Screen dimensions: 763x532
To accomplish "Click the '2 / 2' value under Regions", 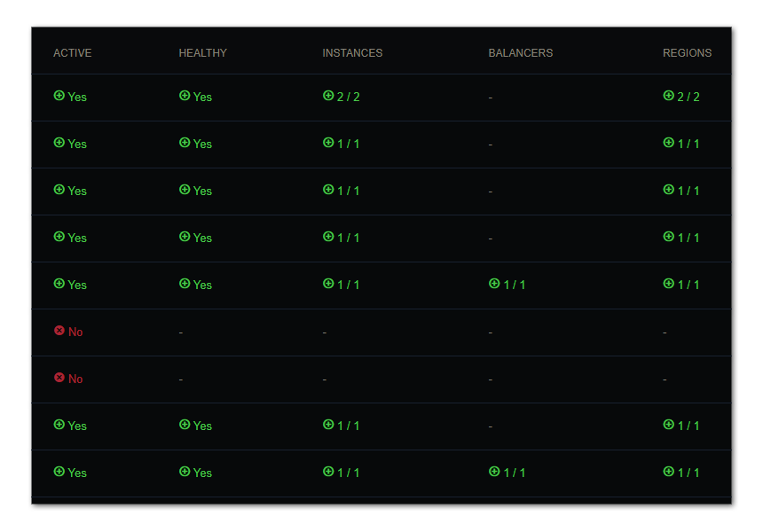I will [x=688, y=97].
